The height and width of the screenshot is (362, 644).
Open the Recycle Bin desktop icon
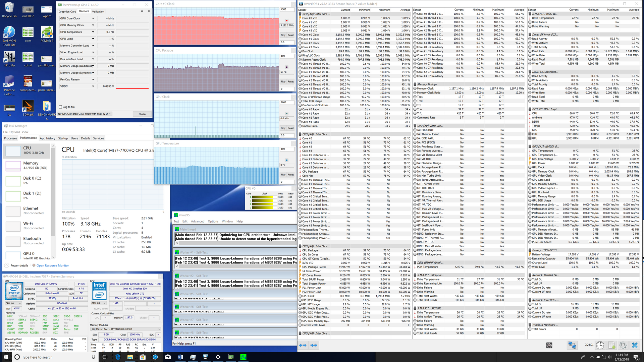pos(9,10)
